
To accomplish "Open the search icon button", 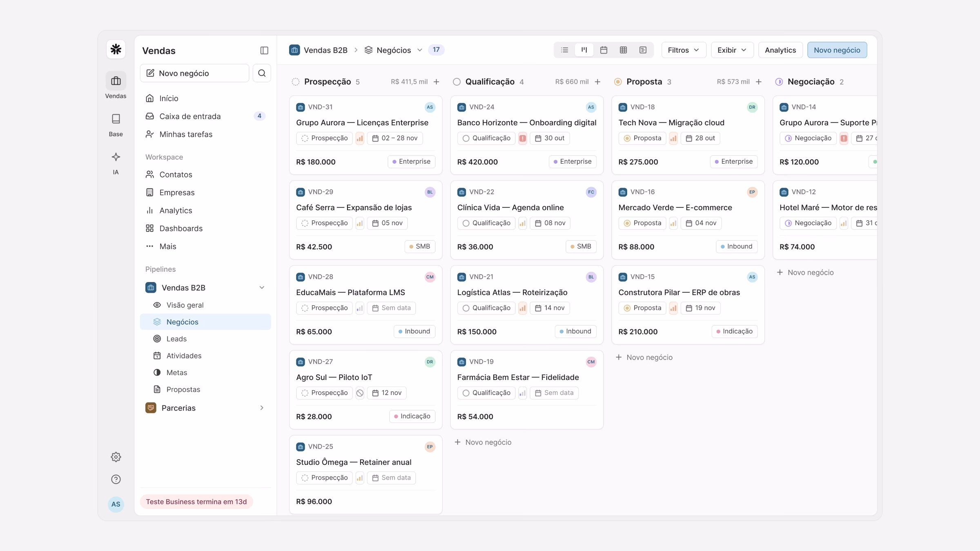I will (262, 73).
